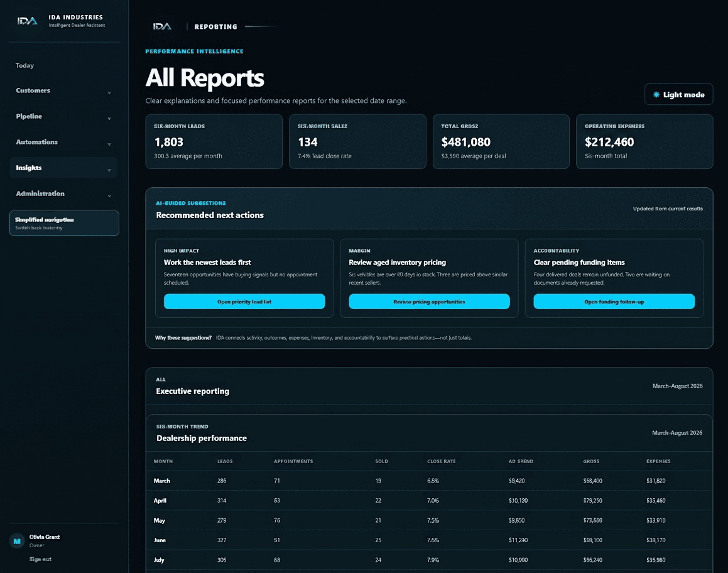Click the Expenses column header
The height and width of the screenshot is (573, 728).
pyautogui.click(x=658, y=461)
